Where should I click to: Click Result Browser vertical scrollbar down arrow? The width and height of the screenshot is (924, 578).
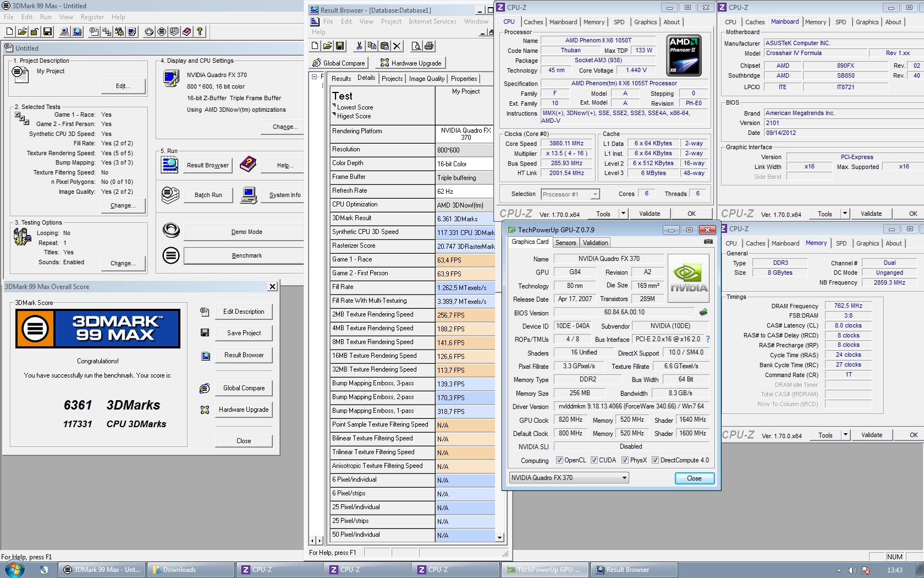(x=499, y=537)
